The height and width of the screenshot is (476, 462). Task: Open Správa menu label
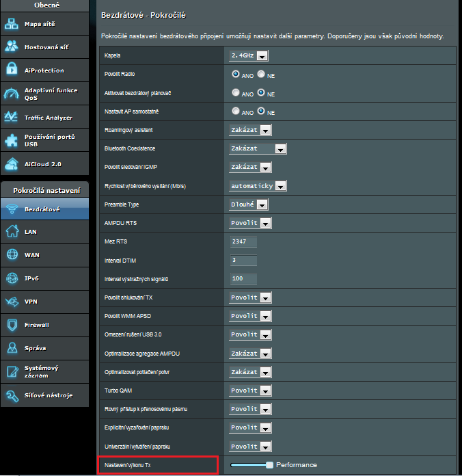[35, 348]
